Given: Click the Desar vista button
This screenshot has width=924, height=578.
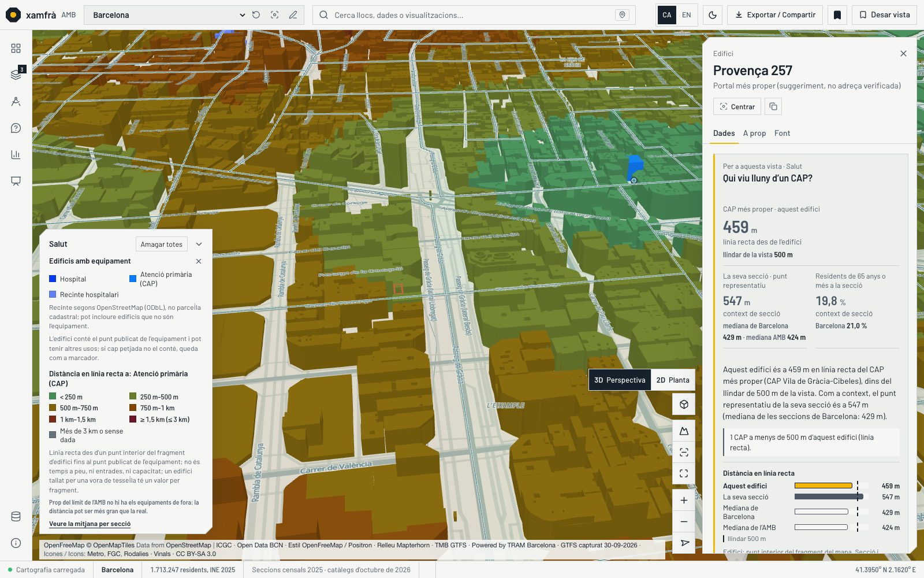Looking at the screenshot, I should coord(885,15).
